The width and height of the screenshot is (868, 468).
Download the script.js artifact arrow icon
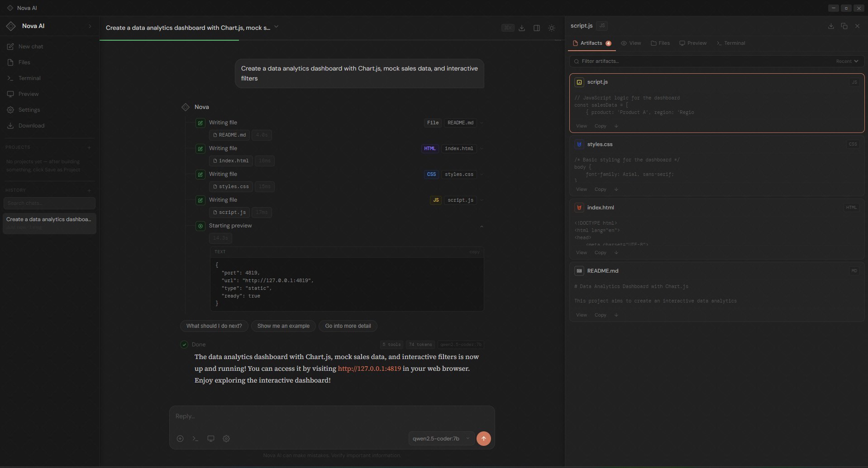point(616,126)
